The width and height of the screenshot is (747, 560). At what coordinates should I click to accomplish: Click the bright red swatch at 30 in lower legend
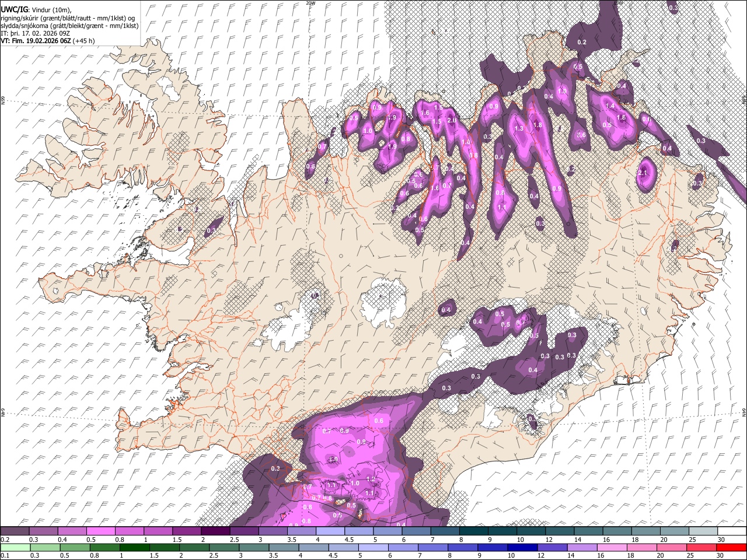(x=732, y=547)
